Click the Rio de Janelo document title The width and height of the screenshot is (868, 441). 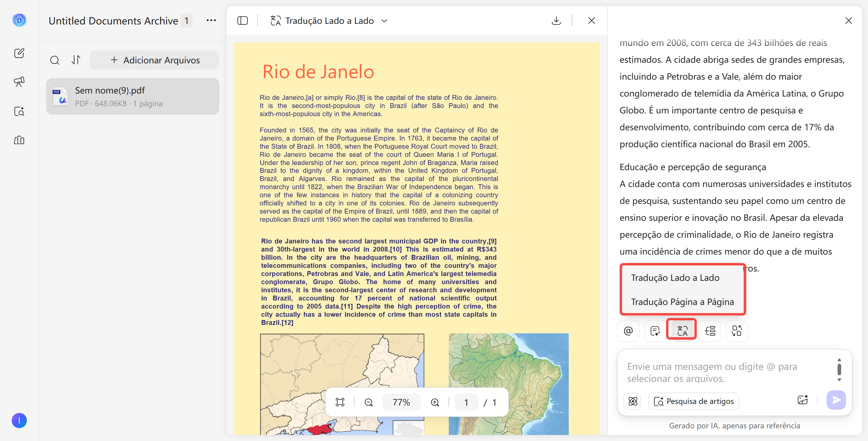(319, 71)
